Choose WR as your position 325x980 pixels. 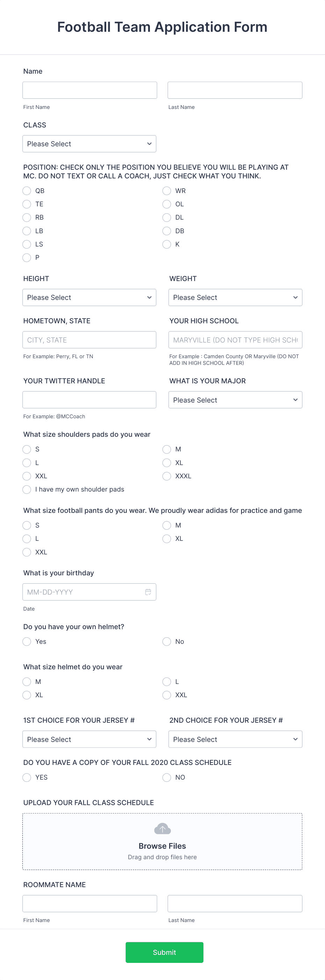166,191
